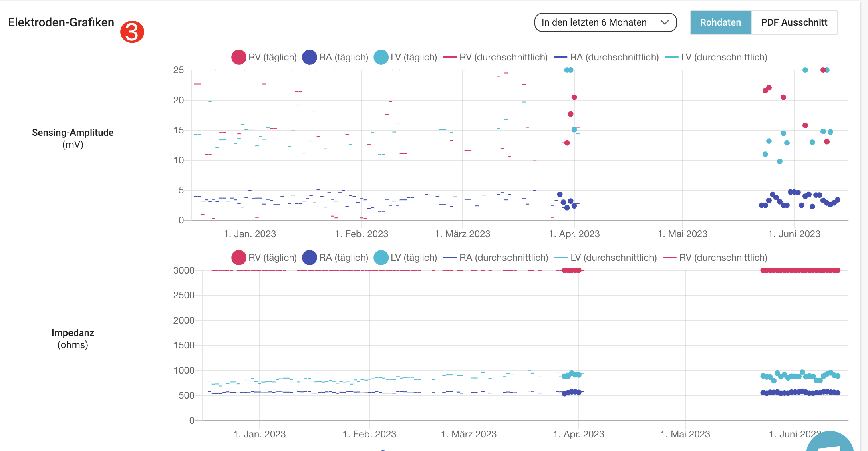
Task: Switch to the PDF Ausschnitt view
Action: (x=794, y=22)
